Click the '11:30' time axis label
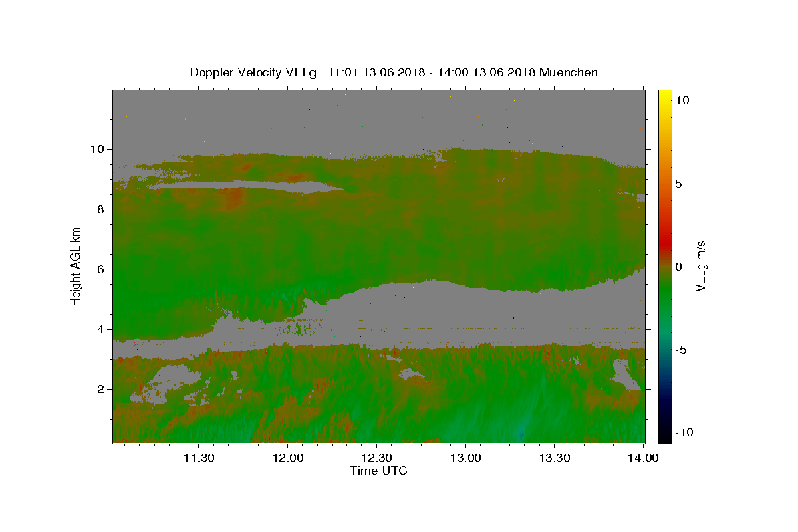 click(199, 458)
